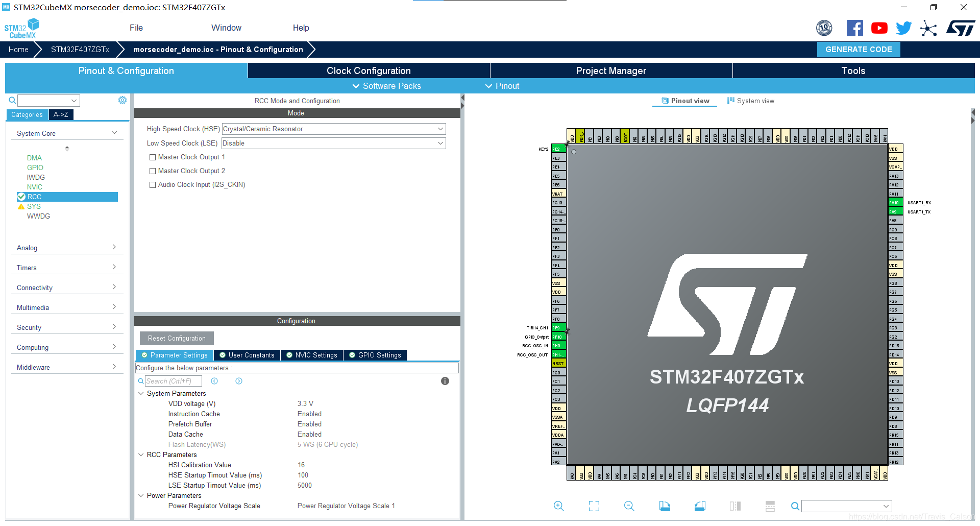
Task: Open the categories settings gear icon
Action: [x=122, y=100]
